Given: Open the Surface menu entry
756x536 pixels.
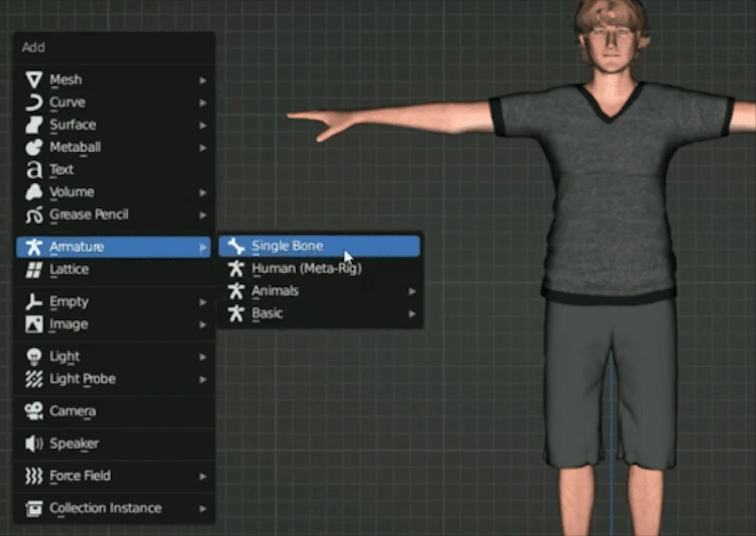Looking at the screenshot, I should tap(114, 125).
